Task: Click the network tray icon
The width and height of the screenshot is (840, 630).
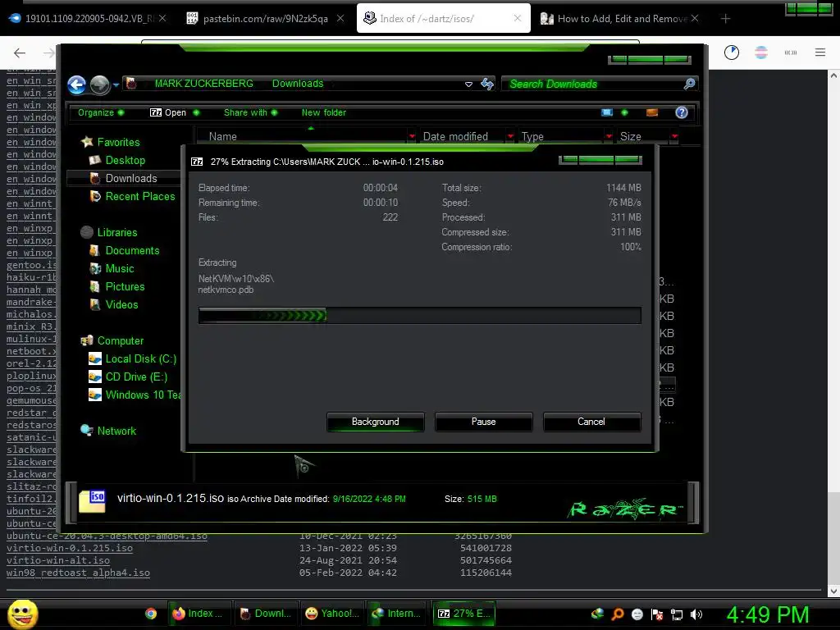Action: 677,614
